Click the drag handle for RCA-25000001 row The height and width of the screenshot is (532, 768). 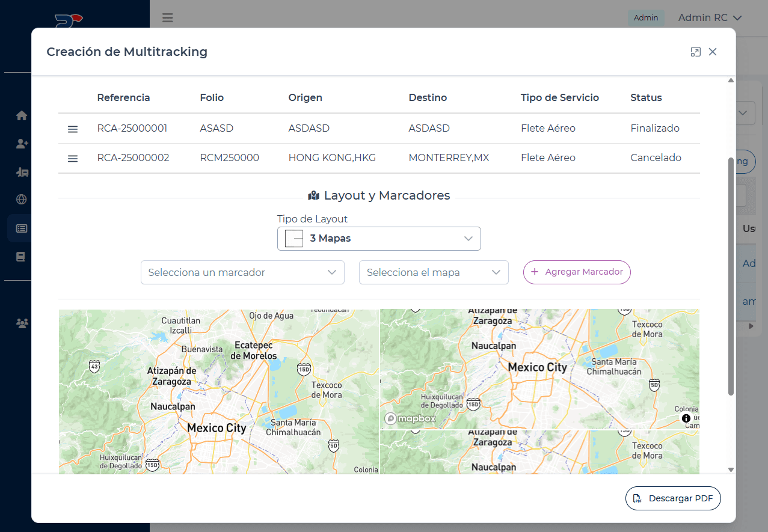click(x=73, y=129)
